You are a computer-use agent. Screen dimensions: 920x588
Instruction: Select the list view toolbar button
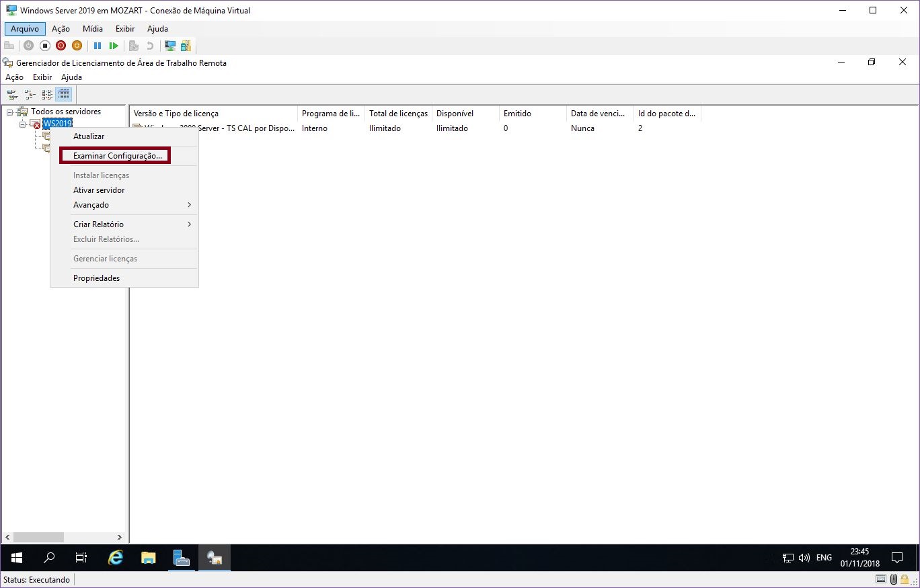point(47,94)
